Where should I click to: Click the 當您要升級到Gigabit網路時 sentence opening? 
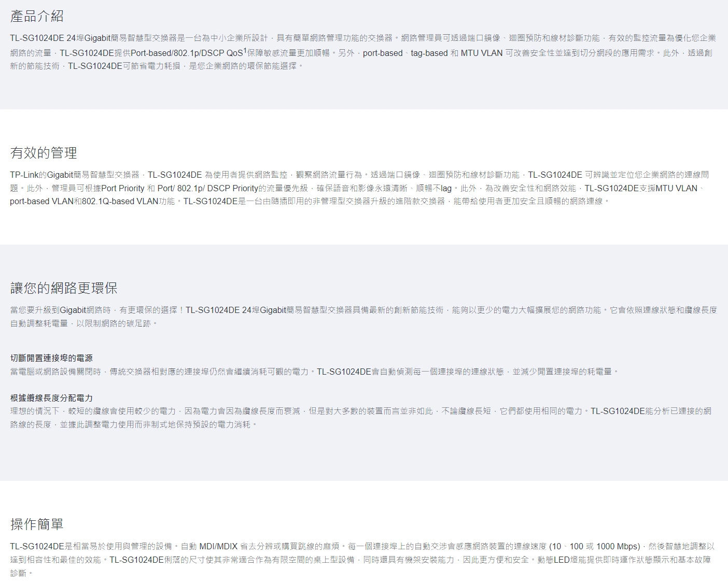[x=61, y=310]
